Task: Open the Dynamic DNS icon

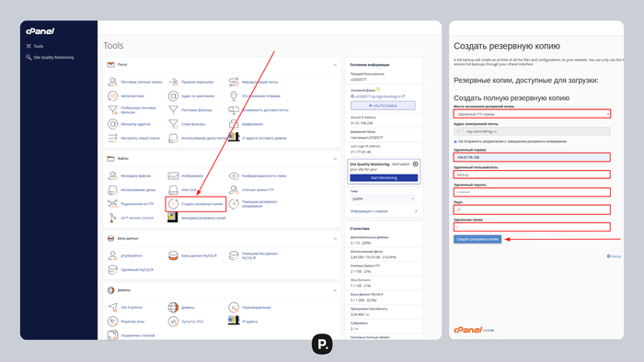Action: (x=173, y=322)
